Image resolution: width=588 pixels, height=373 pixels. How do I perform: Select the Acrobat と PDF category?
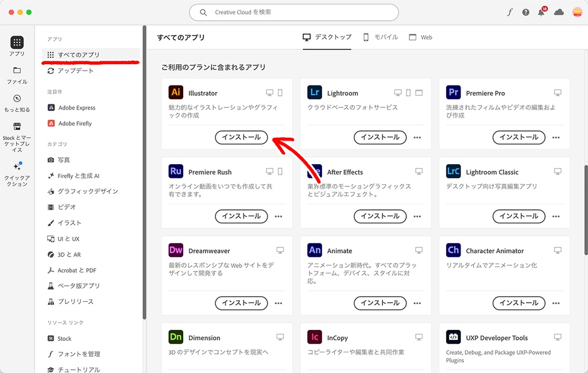(72, 270)
